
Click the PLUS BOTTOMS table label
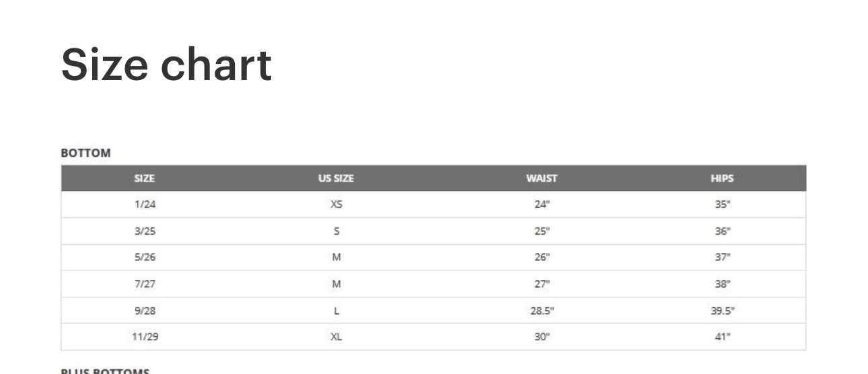pyautogui.click(x=105, y=371)
